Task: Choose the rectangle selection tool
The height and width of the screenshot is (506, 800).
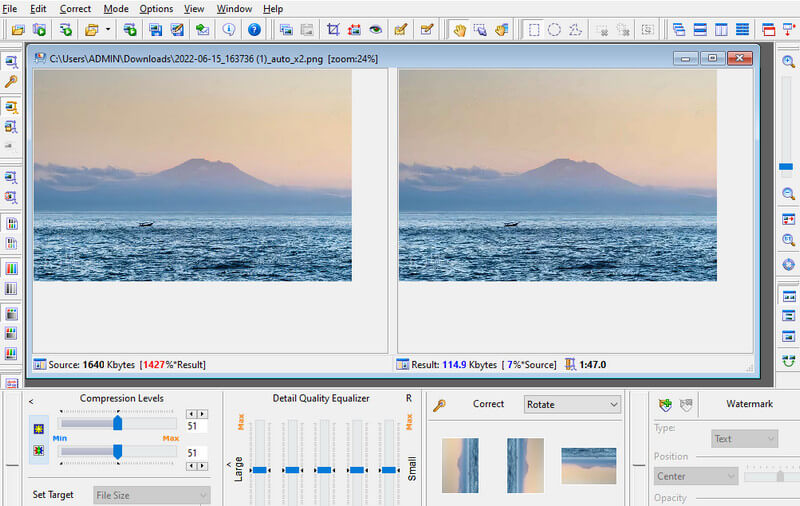Action: pos(534,30)
